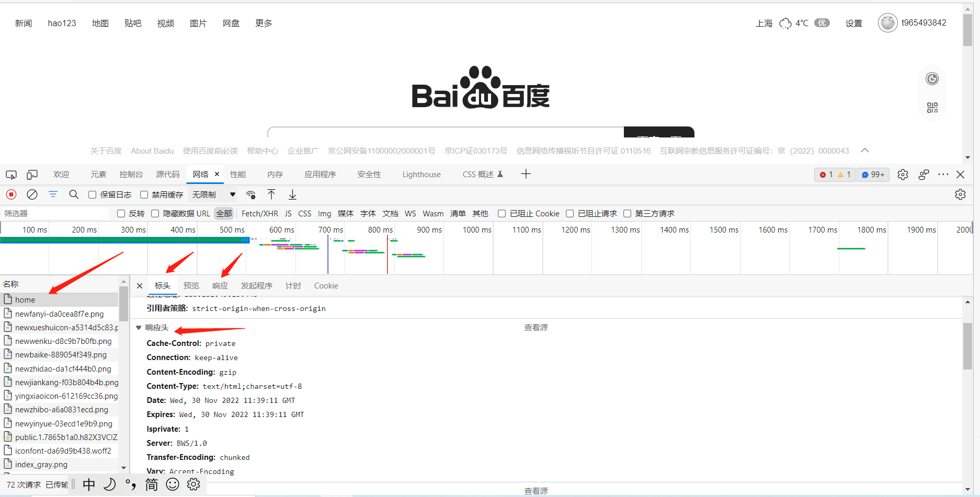980x497 pixels.
Task: Click the About Baidu footer link
Action: click(152, 151)
